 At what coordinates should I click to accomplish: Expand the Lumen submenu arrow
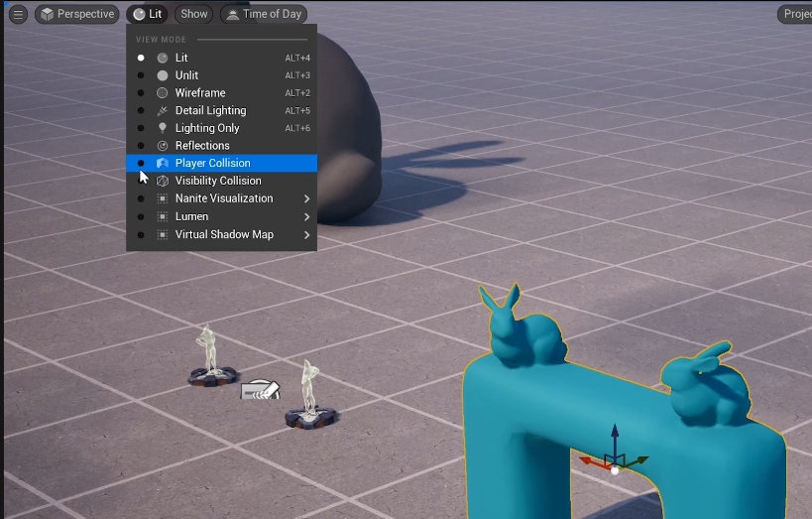(306, 216)
